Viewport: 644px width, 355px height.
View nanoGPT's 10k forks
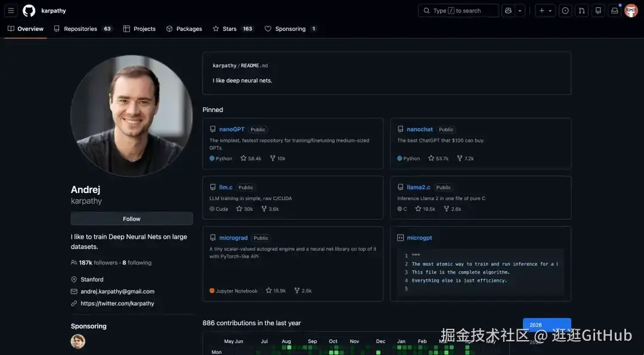coord(278,158)
